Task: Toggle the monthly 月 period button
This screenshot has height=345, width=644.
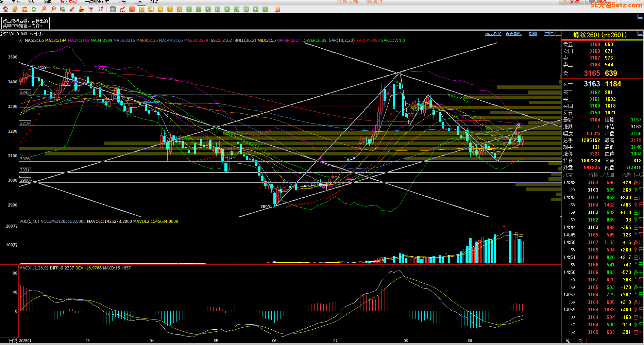Action: coord(160,9)
